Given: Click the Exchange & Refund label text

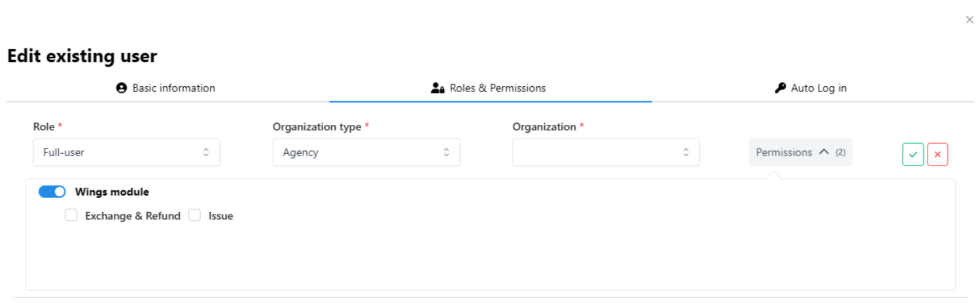Looking at the screenshot, I should pos(133,216).
